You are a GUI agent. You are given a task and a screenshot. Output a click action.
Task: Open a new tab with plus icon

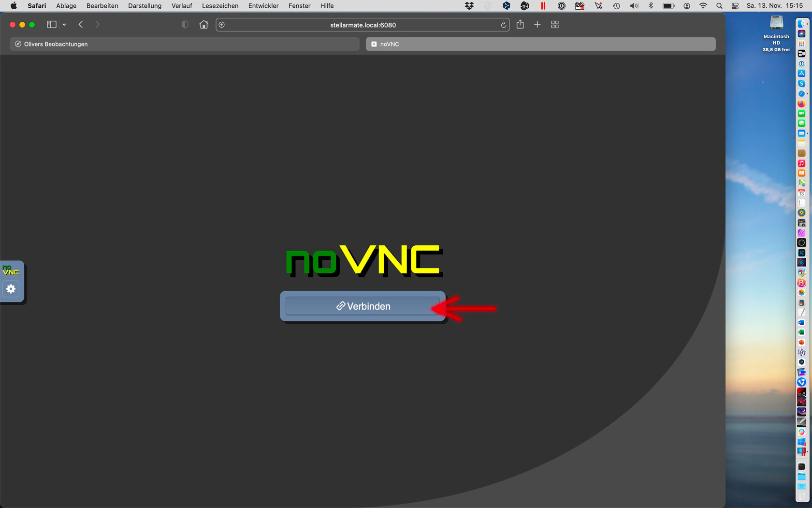(x=537, y=25)
